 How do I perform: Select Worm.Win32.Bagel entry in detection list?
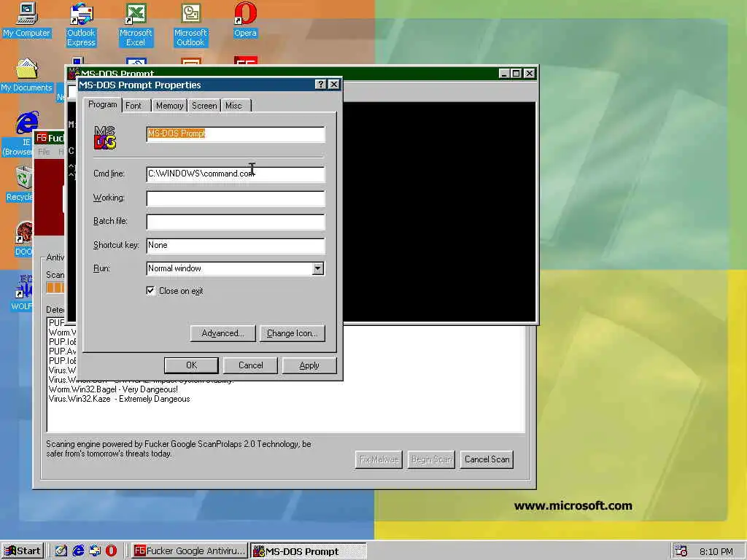click(x=113, y=389)
